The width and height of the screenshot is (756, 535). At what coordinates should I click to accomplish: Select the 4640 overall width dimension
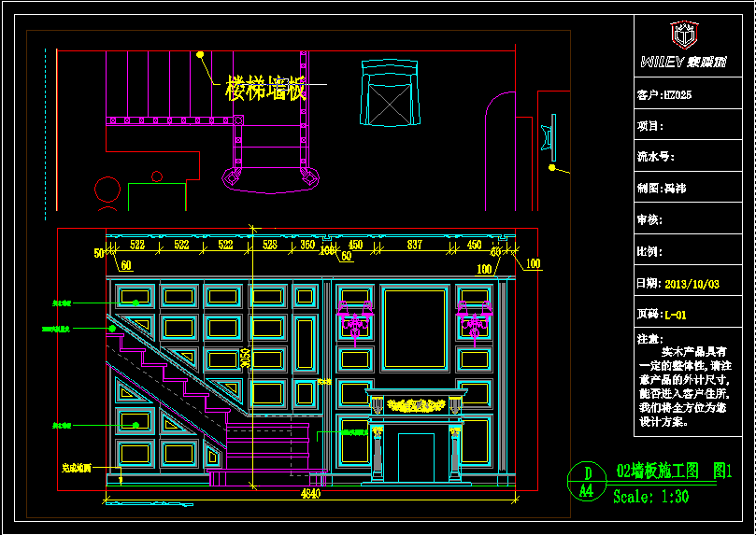tap(311, 494)
